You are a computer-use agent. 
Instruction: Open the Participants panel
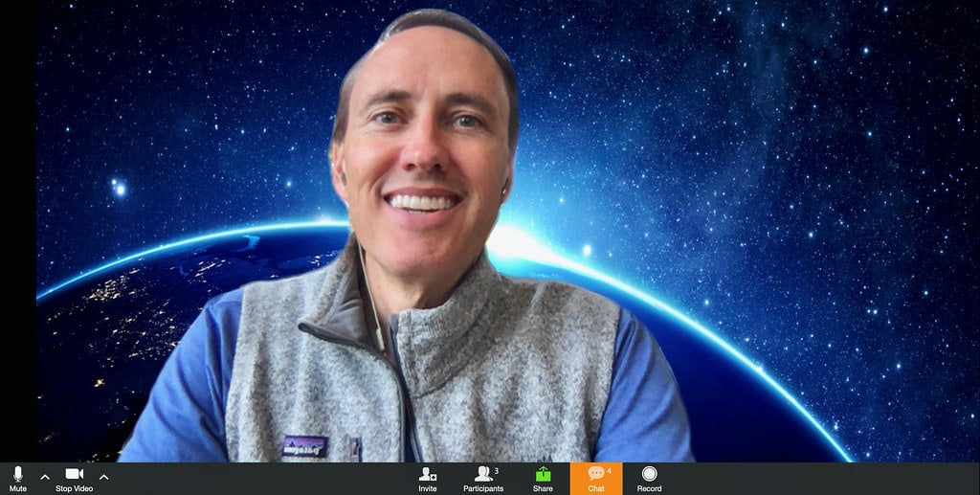(x=483, y=480)
